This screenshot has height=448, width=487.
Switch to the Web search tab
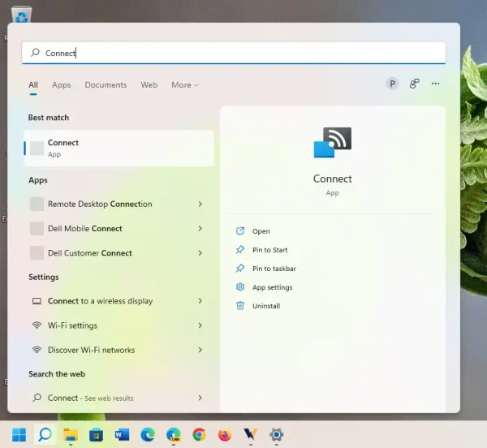tap(149, 84)
